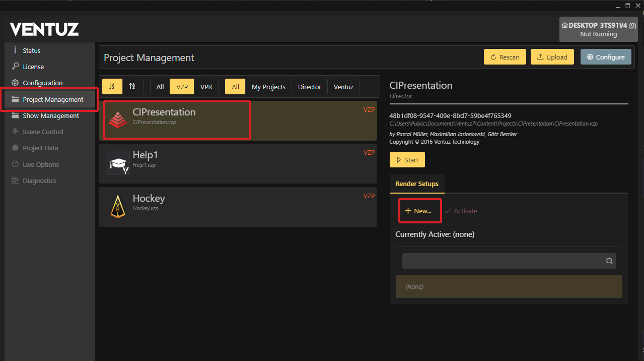Click the CIPresentation red pyramid icon
This screenshot has height=361, width=644.
coord(118,119)
